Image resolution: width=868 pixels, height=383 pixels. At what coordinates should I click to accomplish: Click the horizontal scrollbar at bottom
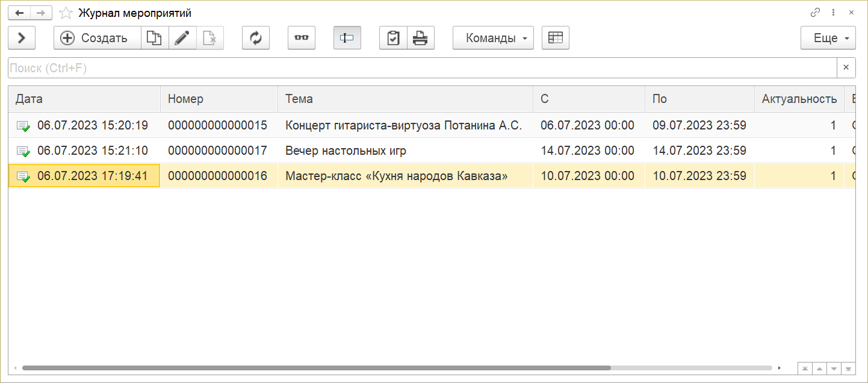point(316,367)
